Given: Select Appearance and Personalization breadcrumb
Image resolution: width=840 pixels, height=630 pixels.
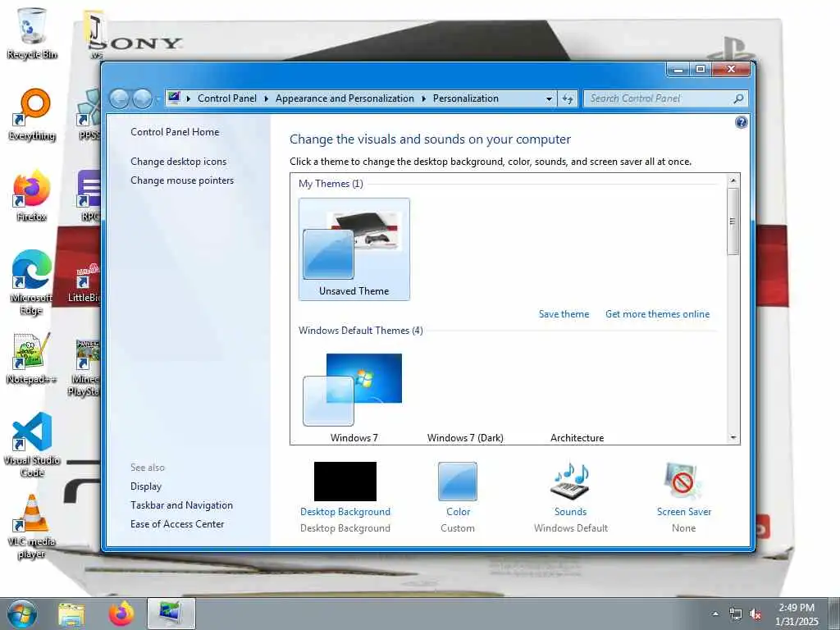Looking at the screenshot, I should point(345,98).
